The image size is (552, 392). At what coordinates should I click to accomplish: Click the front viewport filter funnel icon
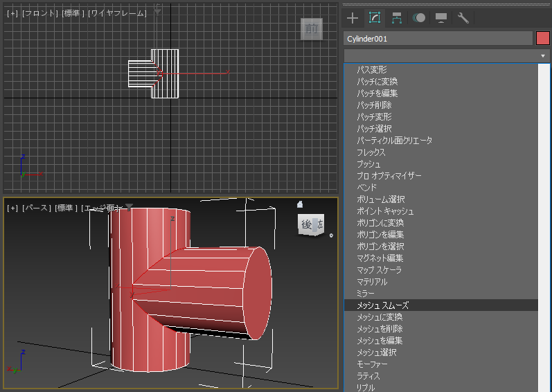(157, 12)
